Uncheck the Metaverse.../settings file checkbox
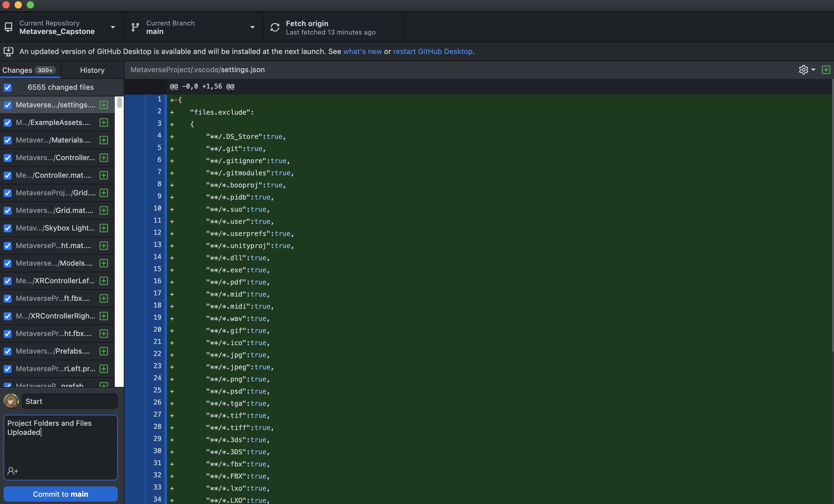This screenshot has height=504, width=834. (x=8, y=105)
